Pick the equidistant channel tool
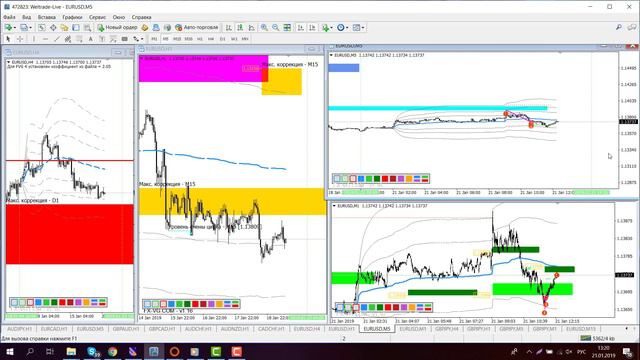This screenshot has width=640, height=360. click(x=68, y=39)
